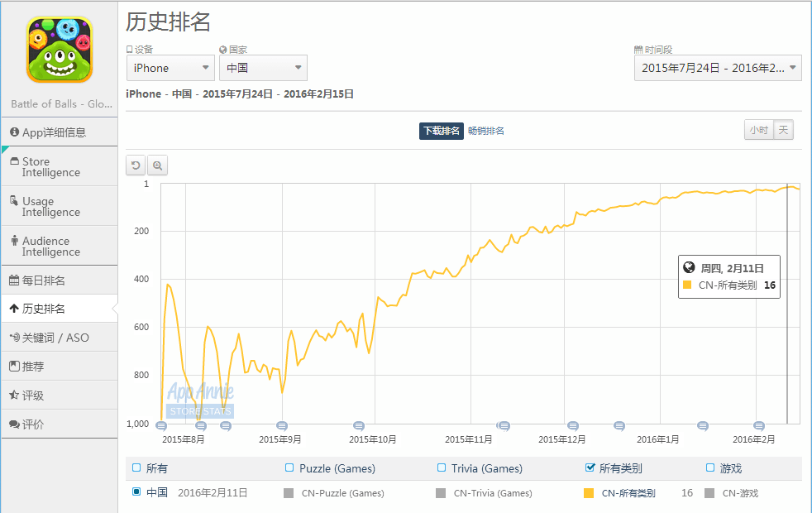Expand the 中国 country dropdown
Image resolution: width=812 pixels, height=513 pixels.
(x=263, y=68)
